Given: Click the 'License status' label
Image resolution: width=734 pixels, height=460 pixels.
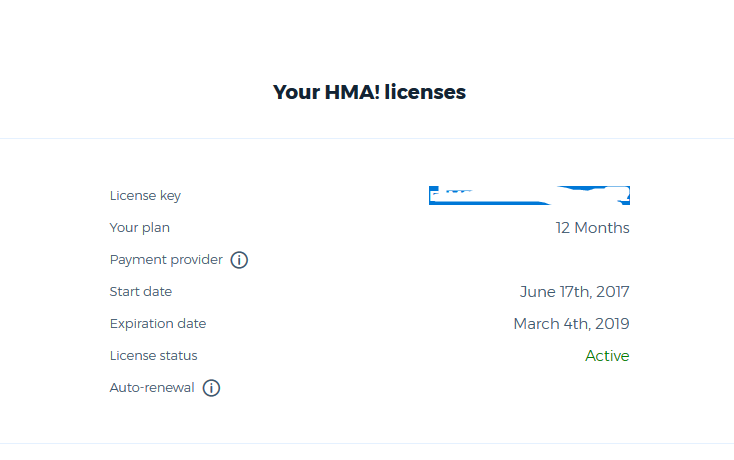Looking at the screenshot, I should [153, 356].
